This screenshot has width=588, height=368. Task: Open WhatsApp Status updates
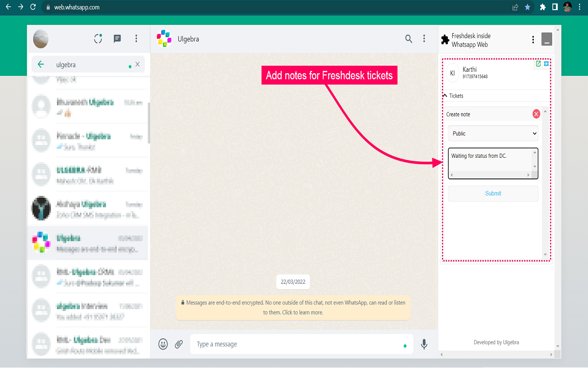[x=98, y=39]
